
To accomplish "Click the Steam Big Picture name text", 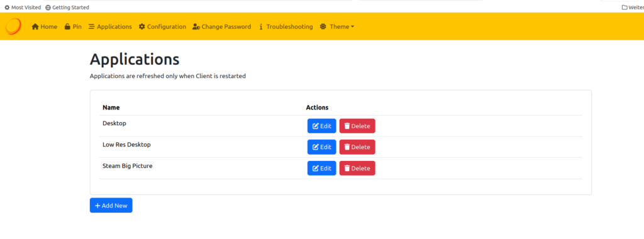I will (x=127, y=166).
